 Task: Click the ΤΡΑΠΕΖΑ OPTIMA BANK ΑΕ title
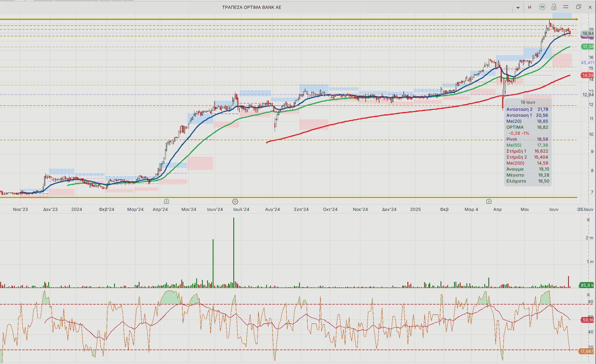click(252, 7)
